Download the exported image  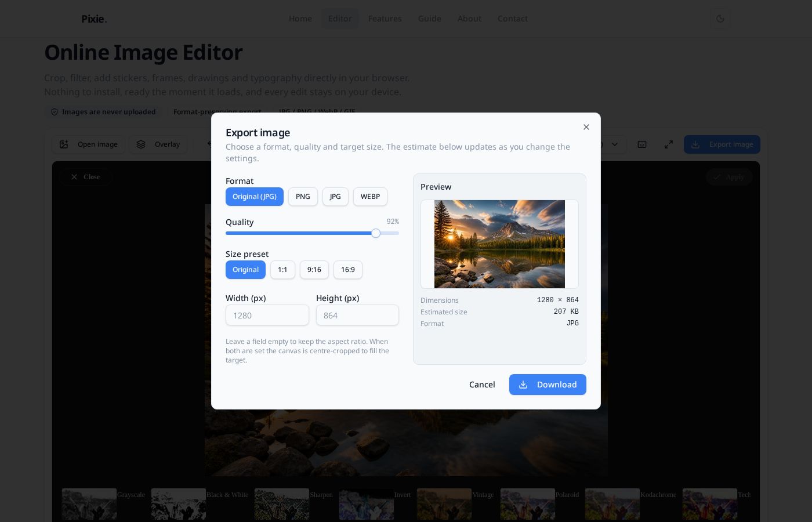(548, 385)
